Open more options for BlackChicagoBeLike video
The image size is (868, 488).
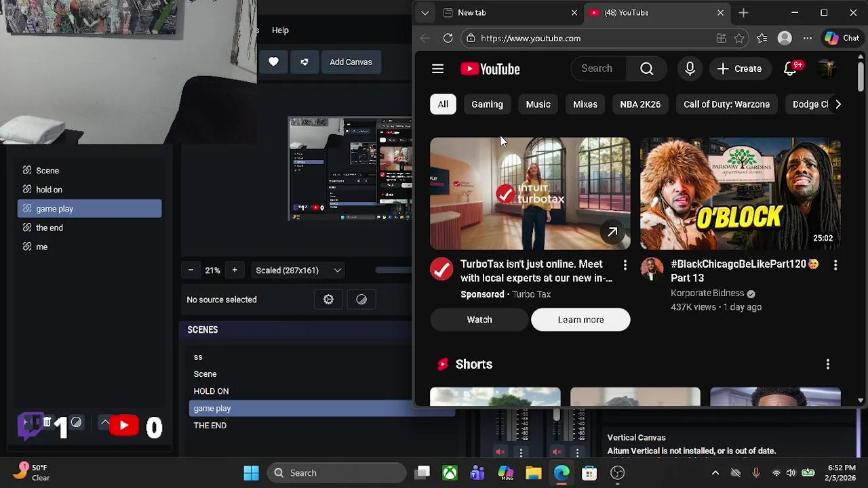(x=835, y=265)
